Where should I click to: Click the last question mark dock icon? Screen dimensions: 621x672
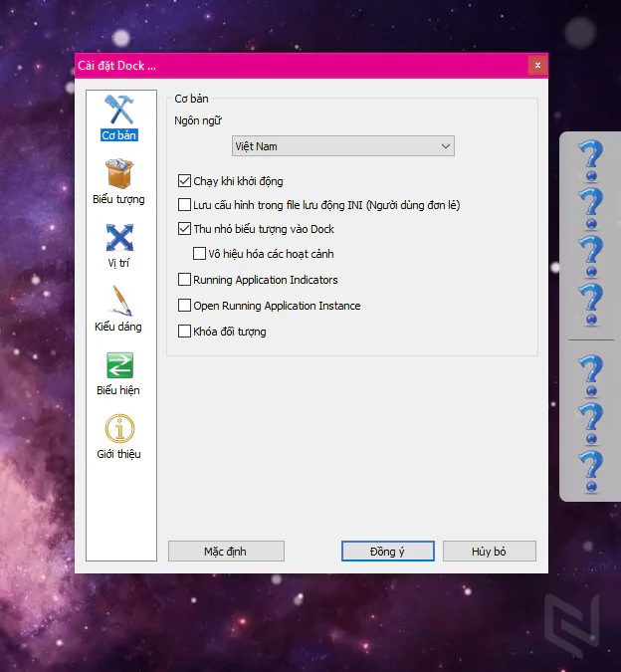pos(591,471)
